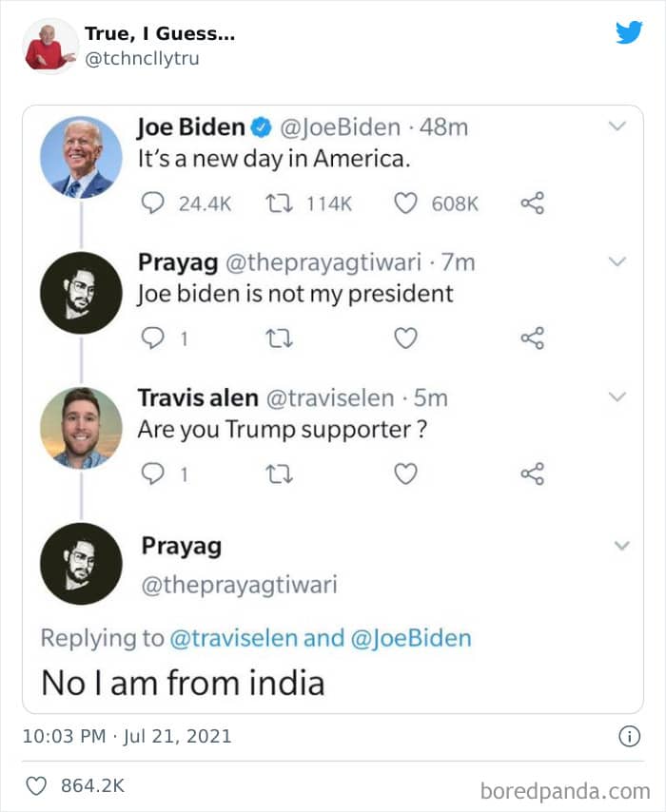This screenshot has height=812, width=666.
Task: Expand chevron menu on Travis alen's tweet
Action: pyautogui.click(x=618, y=396)
